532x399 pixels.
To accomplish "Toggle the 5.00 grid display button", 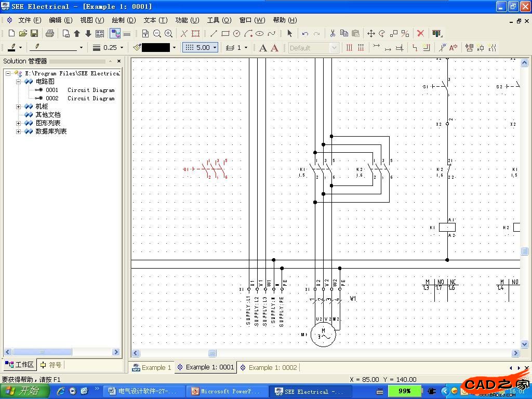I will point(199,47).
